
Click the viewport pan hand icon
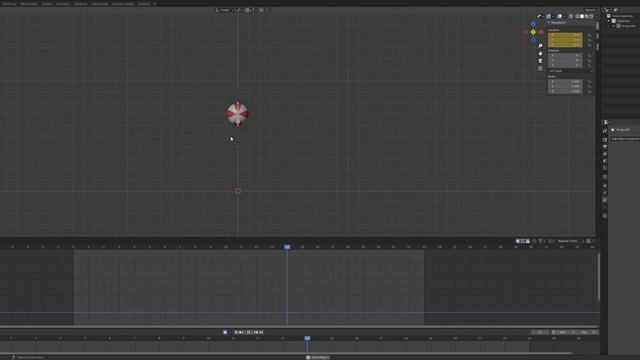[x=540, y=53]
